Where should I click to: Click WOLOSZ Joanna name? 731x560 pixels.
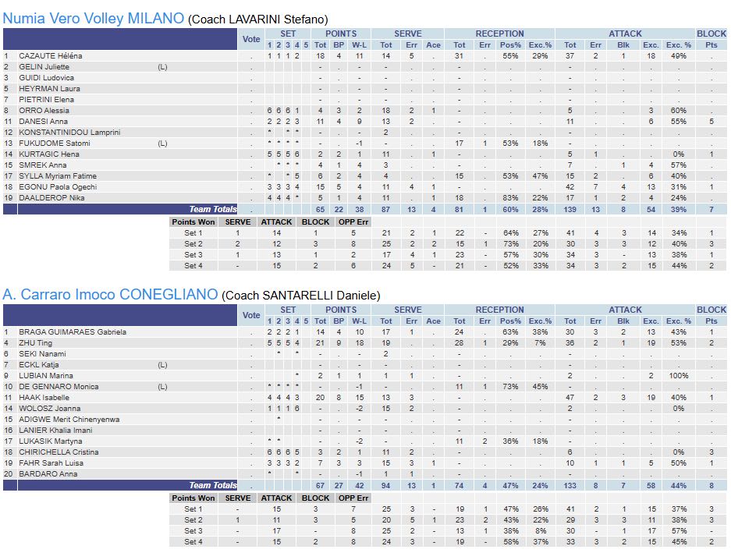click(49, 409)
